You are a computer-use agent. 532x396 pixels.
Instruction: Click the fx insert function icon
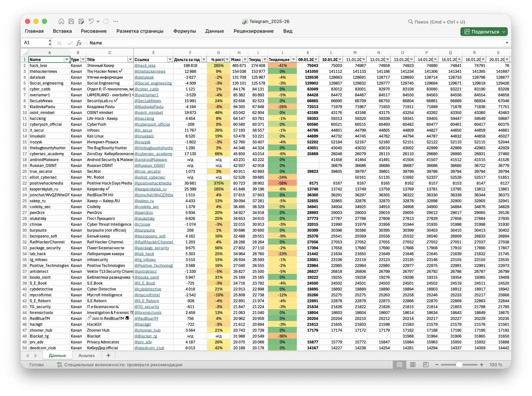(x=79, y=43)
